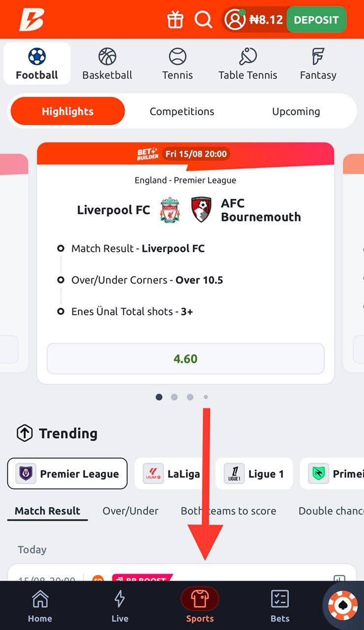Tap the search magnifier icon
Screen dimensions: 364x630
coord(203,20)
